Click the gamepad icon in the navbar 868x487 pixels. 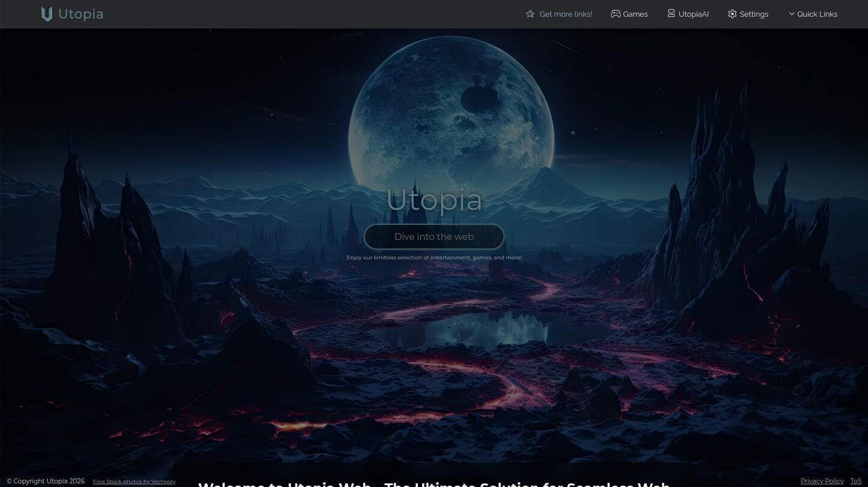click(x=616, y=14)
